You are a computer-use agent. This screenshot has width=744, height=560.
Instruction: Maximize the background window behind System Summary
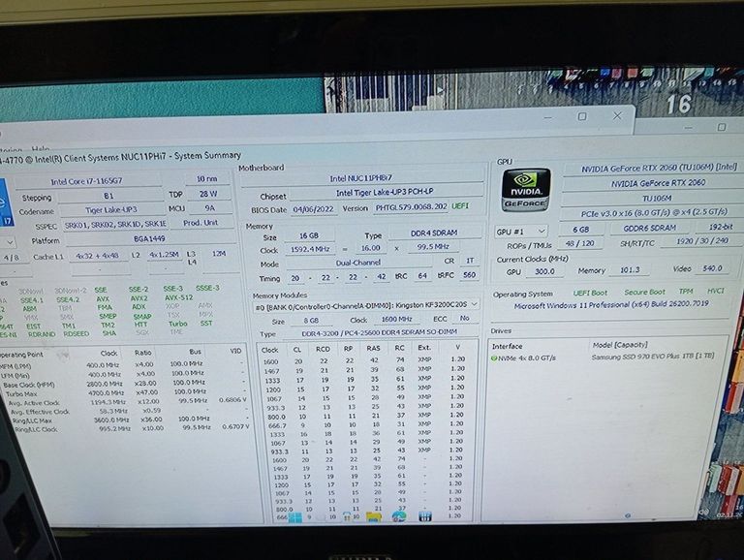722,127
